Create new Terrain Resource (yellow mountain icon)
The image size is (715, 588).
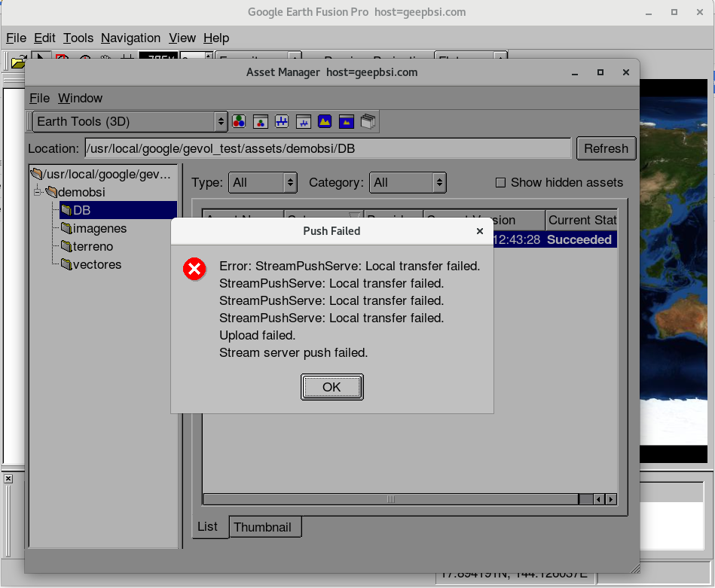click(x=325, y=122)
